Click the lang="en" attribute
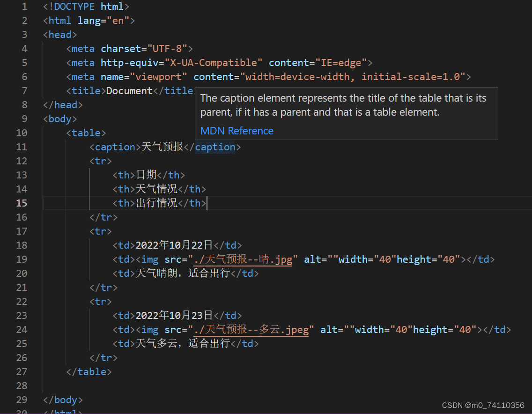This screenshot has width=532, height=414. click(103, 20)
